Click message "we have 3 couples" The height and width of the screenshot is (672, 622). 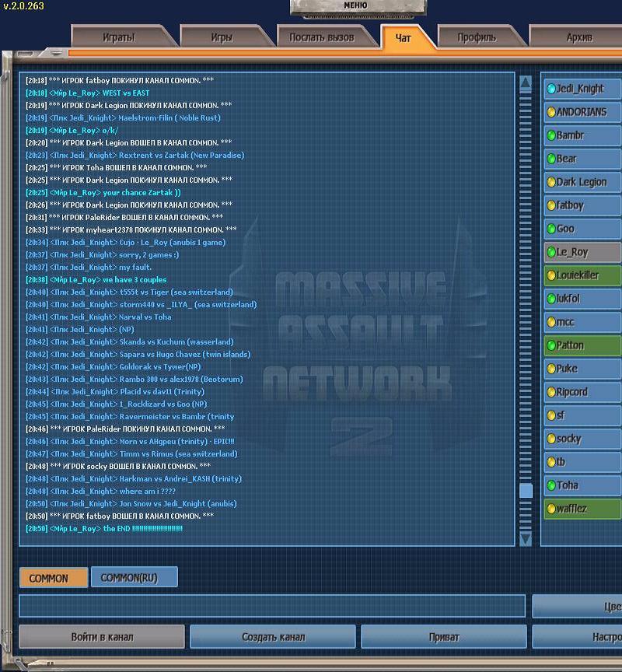pos(135,279)
